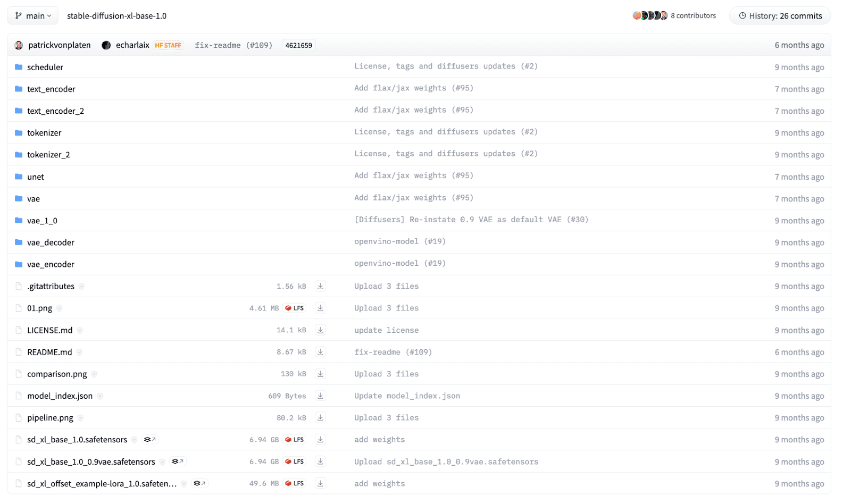
Task: Open the 'update license' commit message
Action: pyautogui.click(x=387, y=330)
